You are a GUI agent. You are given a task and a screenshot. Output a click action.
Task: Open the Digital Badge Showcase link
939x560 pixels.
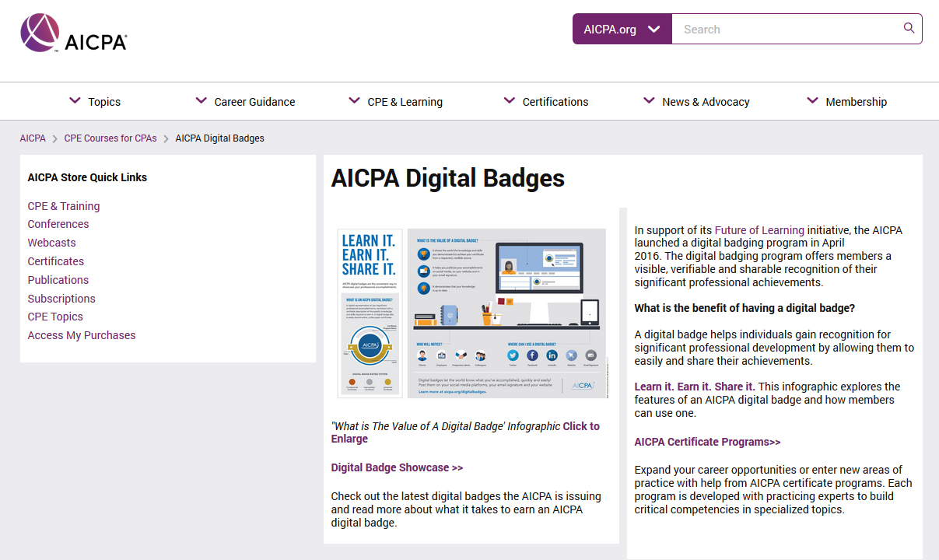(397, 467)
